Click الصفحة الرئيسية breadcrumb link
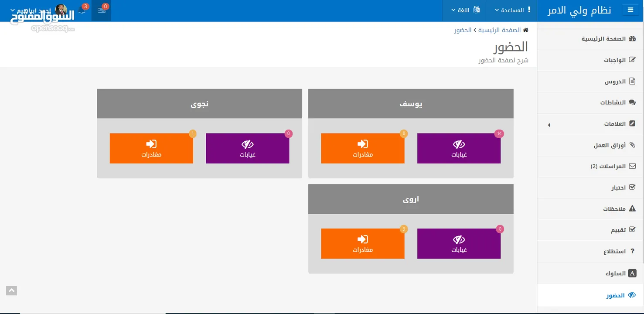Image resolution: width=644 pixels, height=314 pixels. coord(500,30)
